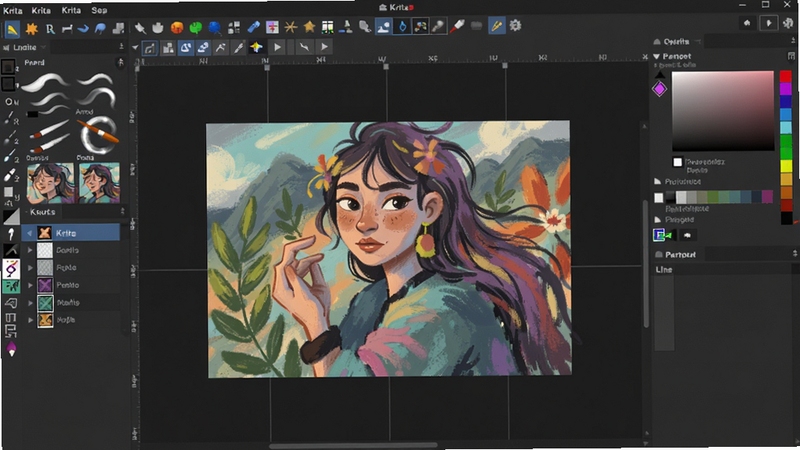The image size is (800, 450).
Task: Open the small arrow dropdown in second toolbar
Action: coord(135,48)
